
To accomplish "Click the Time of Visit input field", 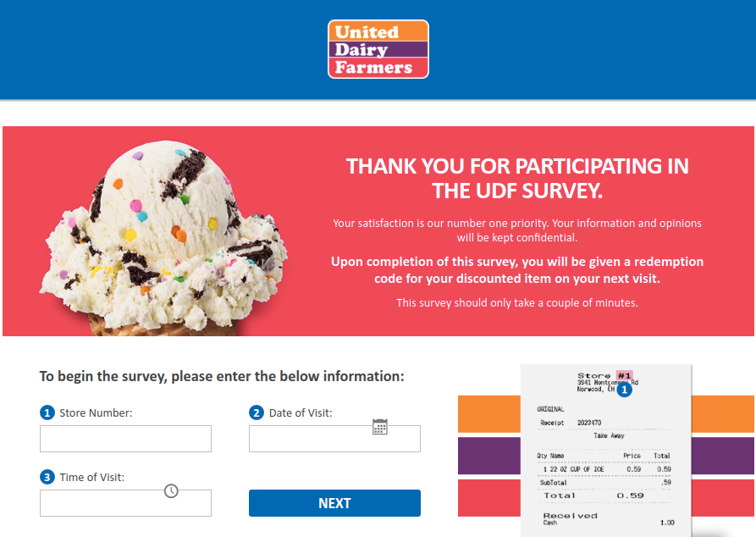I will pyautogui.click(x=125, y=502).
